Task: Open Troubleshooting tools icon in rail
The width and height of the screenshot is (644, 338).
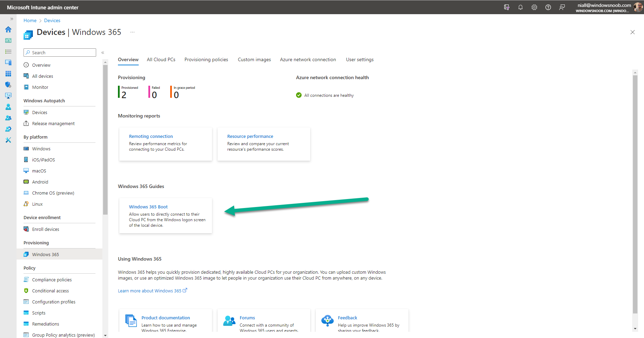Action: tap(8, 140)
